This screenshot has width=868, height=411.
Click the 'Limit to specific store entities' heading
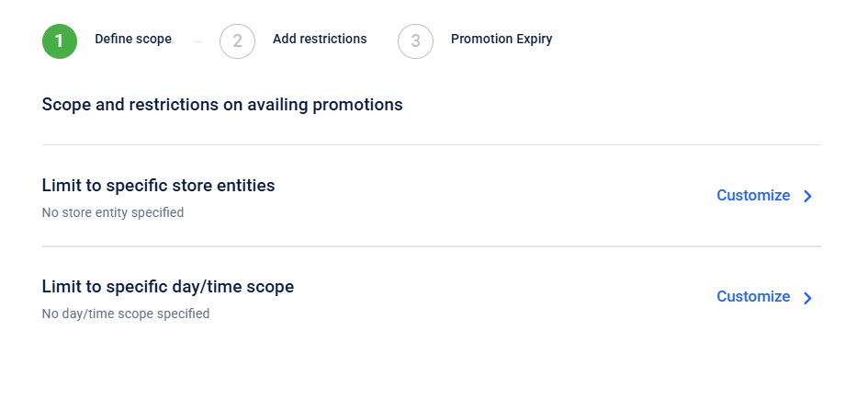pyautogui.click(x=158, y=186)
